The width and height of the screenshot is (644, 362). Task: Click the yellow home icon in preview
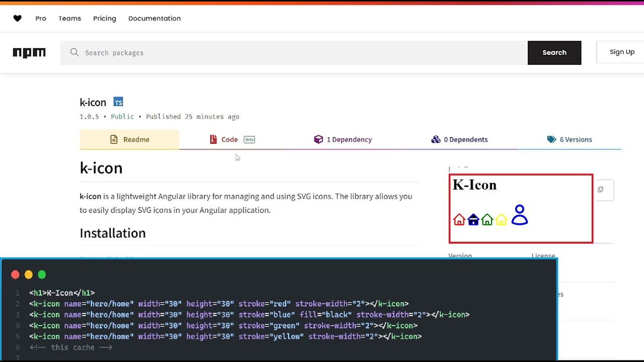click(x=501, y=220)
